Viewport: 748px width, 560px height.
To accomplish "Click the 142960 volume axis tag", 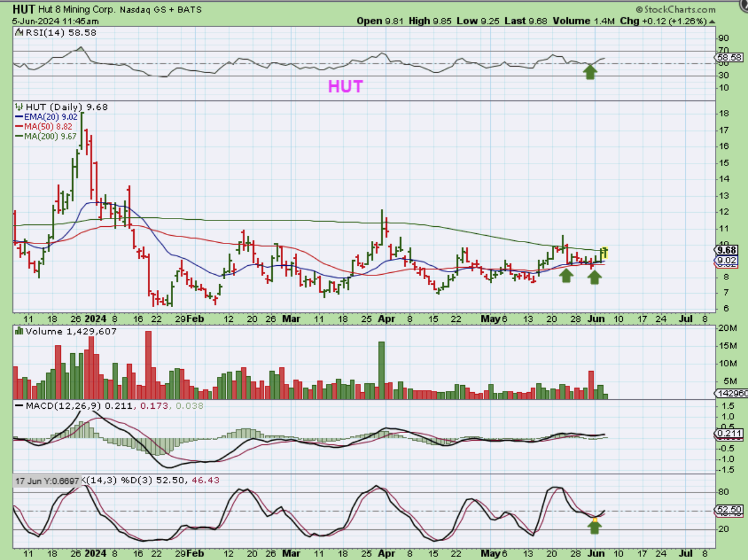I will pyautogui.click(x=730, y=393).
